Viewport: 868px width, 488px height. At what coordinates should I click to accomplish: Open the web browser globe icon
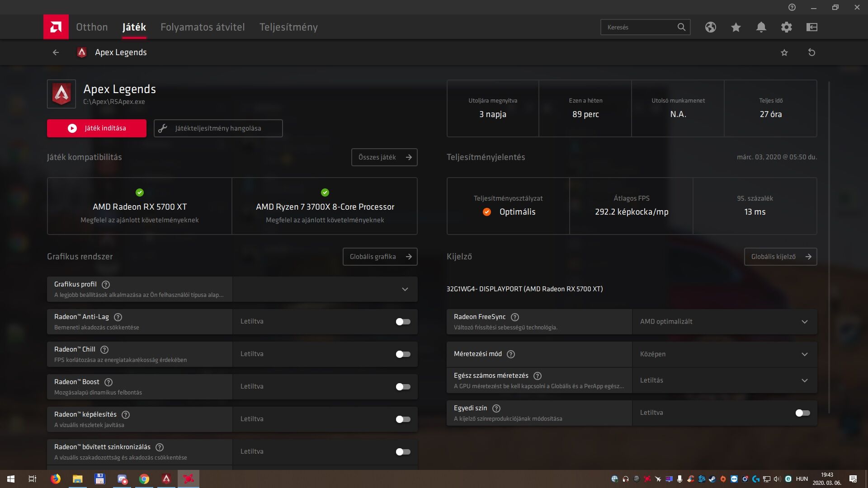pos(711,27)
